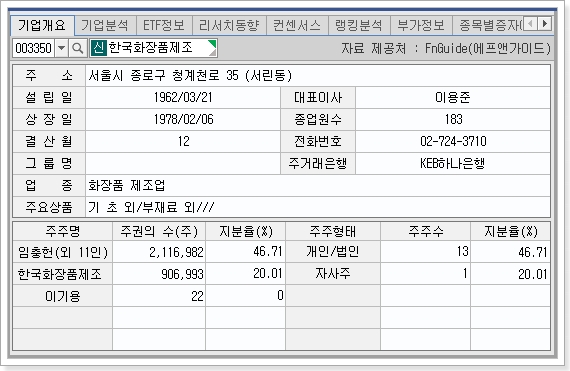Go to the 컨센서스 tab

point(297,25)
